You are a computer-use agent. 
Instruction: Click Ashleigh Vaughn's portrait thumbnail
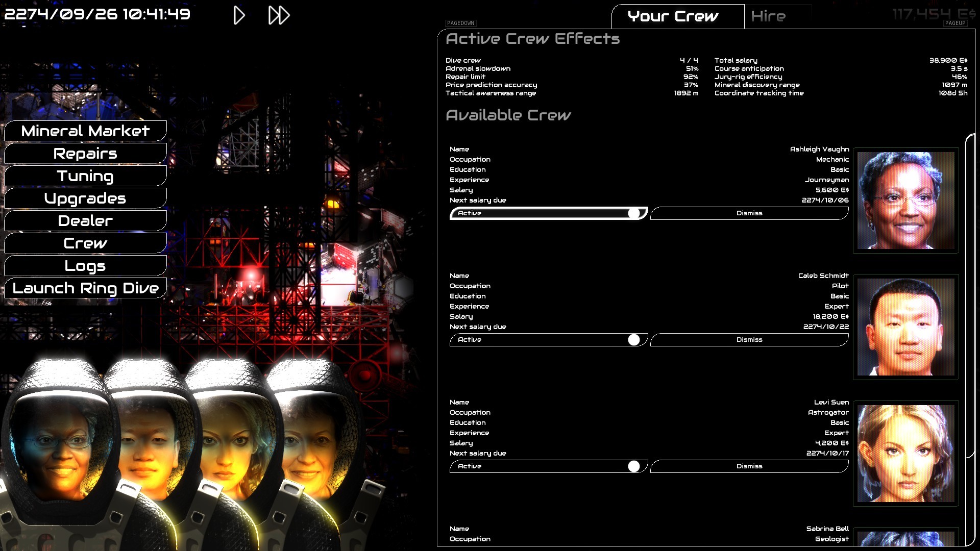coord(905,201)
